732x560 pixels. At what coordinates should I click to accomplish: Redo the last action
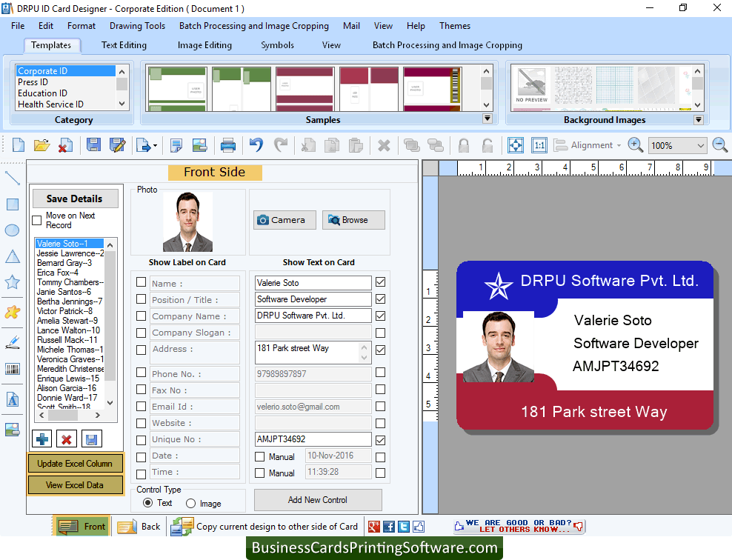tap(281, 145)
